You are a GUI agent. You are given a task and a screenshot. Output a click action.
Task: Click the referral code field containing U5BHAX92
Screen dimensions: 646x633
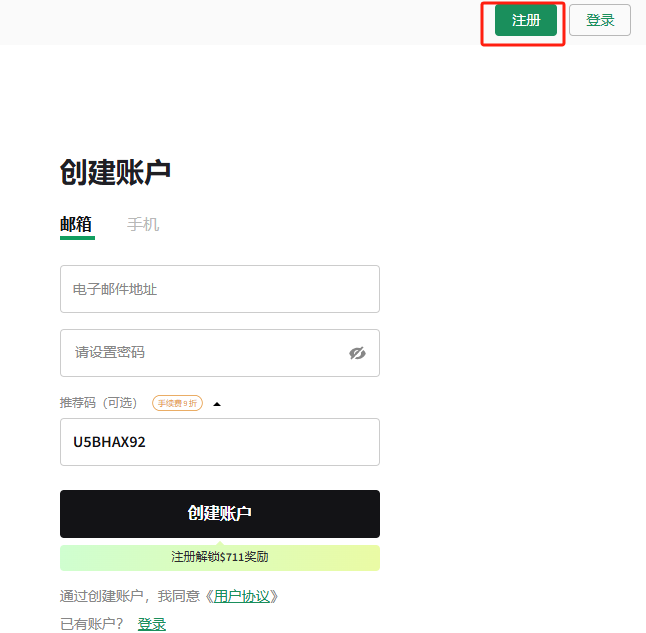pos(219,442)
